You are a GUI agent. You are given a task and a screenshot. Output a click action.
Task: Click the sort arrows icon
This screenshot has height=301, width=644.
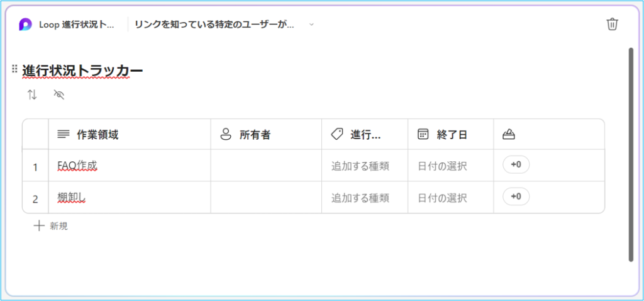point(32,95)
